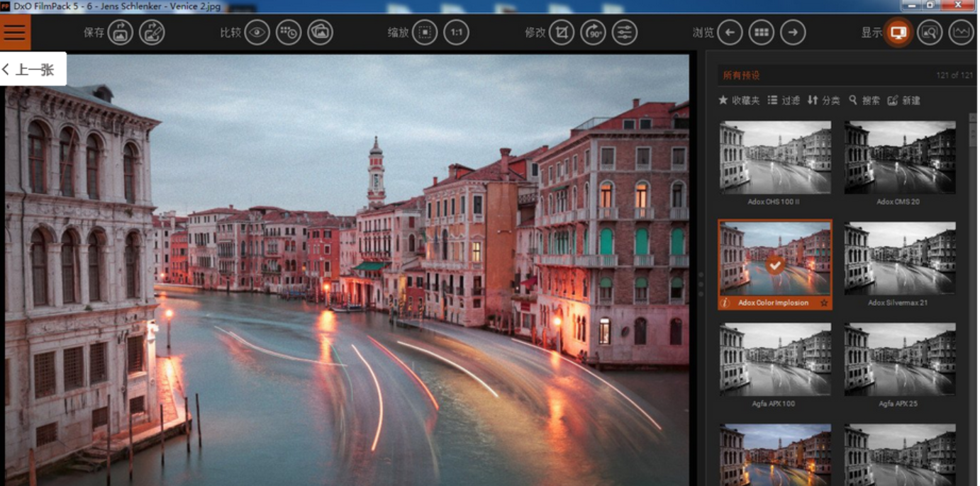Click the save-as edit icon
Viewport: 980px width, 486px height.
(x=152, y=33)
